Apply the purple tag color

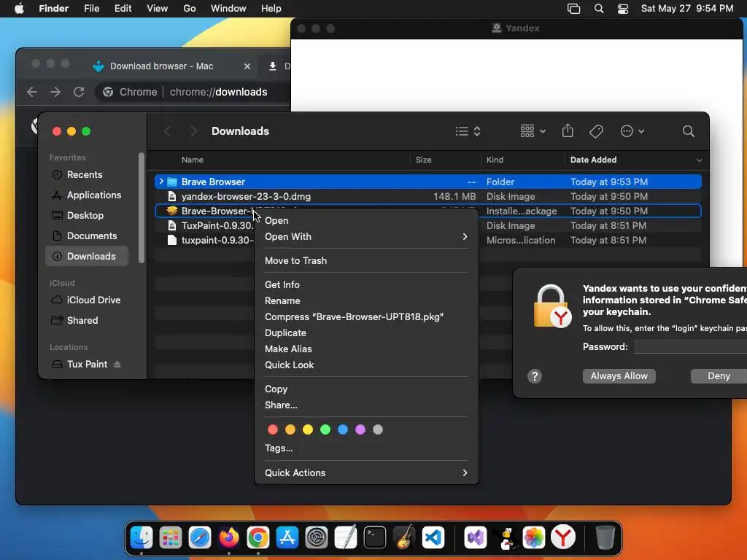(x=360, y=429)
